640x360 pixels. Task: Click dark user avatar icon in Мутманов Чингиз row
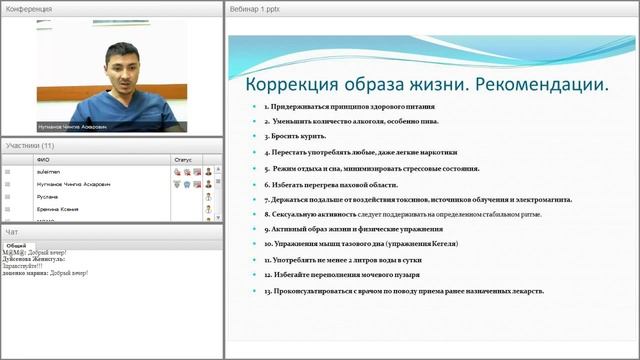click(209, 184)
